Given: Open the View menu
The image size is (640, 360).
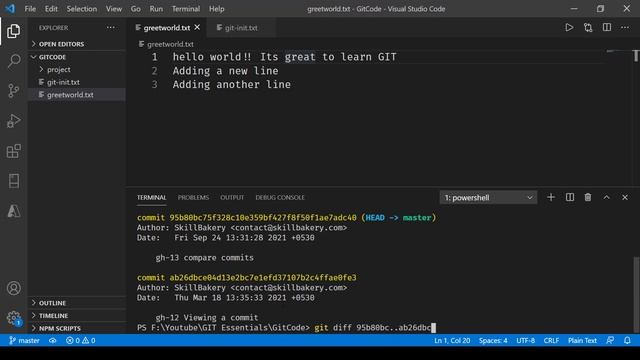Looking at the screenshot, I should (x=113, y=9).
